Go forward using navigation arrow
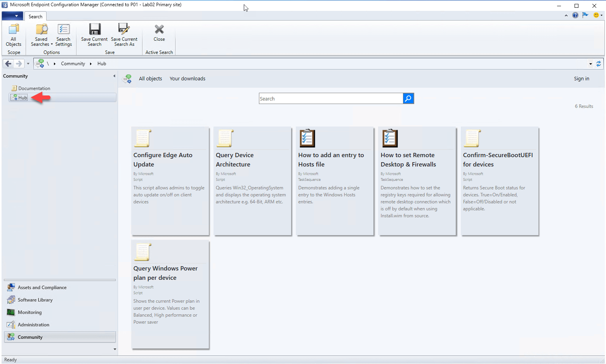606x364 pixels. tap(19, 64)
